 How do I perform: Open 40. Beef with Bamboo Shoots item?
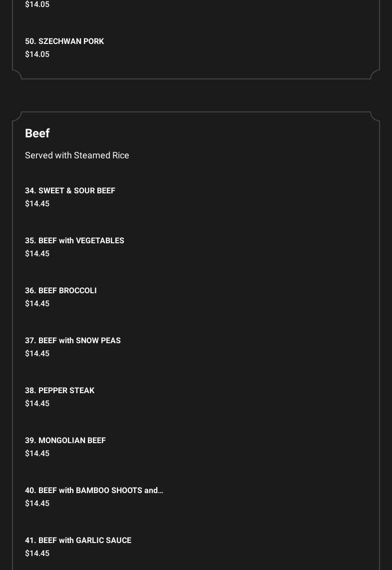point(94,491)
